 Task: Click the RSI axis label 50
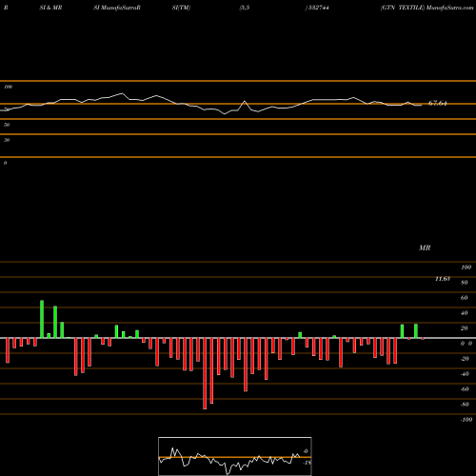coord(7,125)
